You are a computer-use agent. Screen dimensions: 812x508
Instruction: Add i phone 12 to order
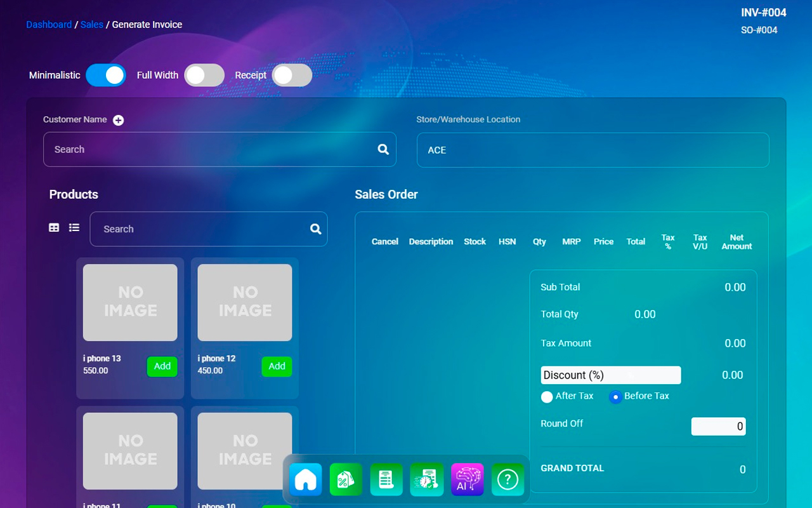click(x=277, y=366)
